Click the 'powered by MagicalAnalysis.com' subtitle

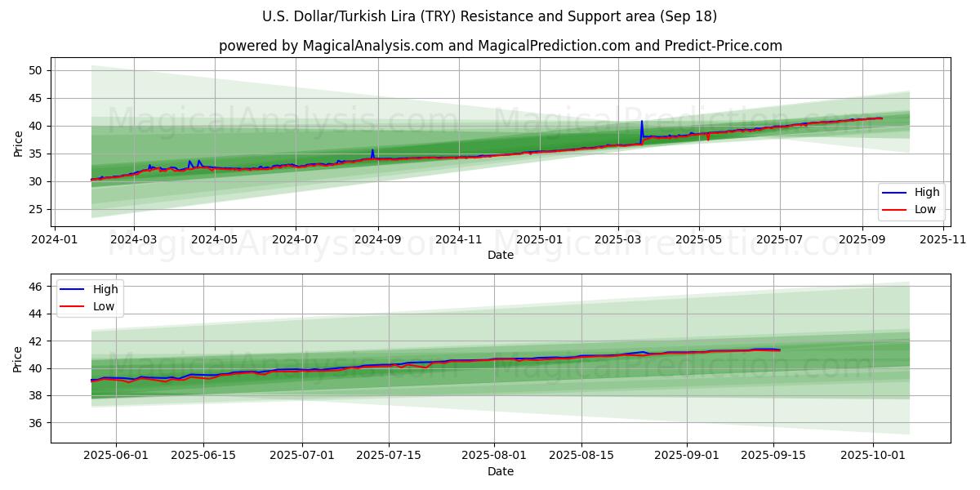(500, 46)
